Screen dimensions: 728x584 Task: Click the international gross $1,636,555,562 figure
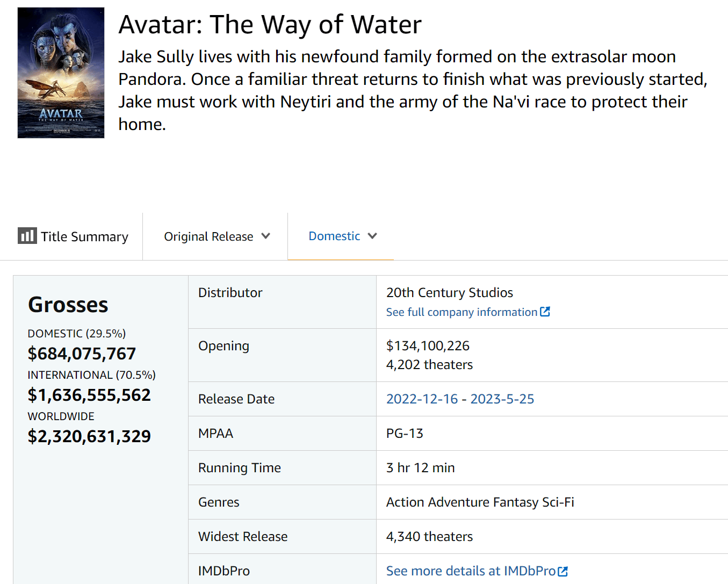pos(89,395)
